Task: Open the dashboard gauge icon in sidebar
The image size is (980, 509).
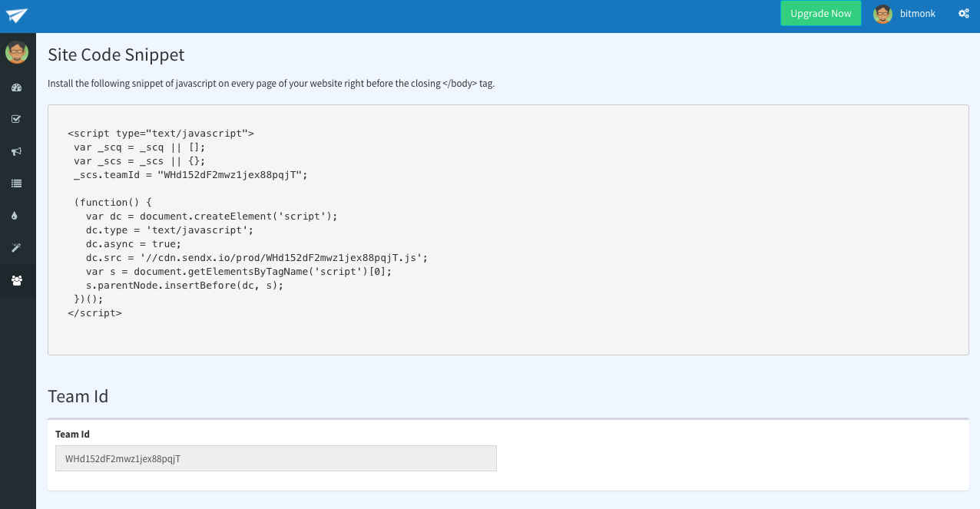Action: point(16,87)
